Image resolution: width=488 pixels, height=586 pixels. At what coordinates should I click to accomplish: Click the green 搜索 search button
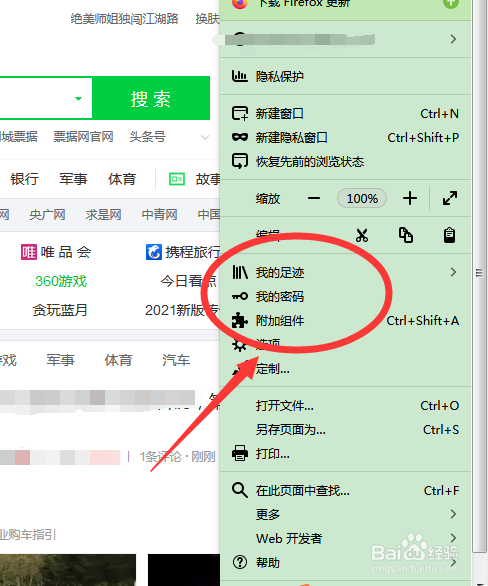tap(151, 98)
